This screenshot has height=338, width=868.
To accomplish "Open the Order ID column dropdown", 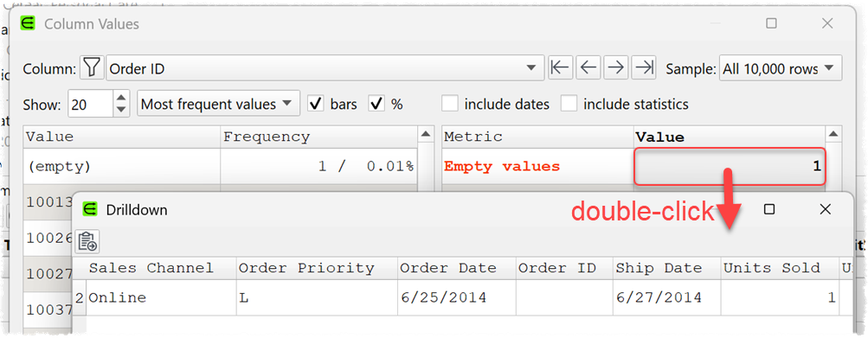I will [x=325, y=68].
